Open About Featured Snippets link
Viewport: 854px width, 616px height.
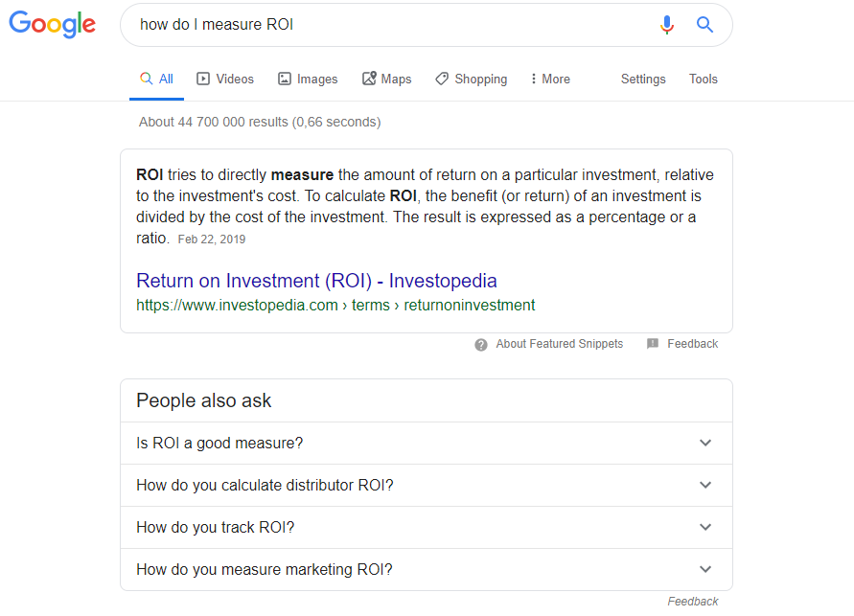[x=560, y=344]
